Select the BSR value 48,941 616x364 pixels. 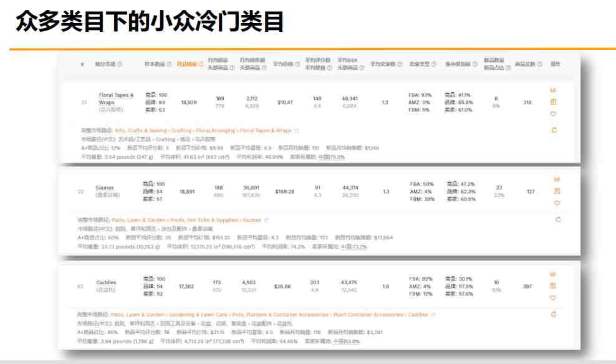coord(350,98)
